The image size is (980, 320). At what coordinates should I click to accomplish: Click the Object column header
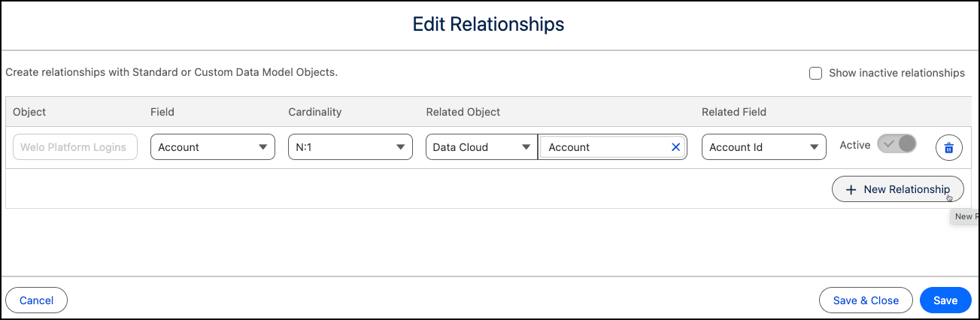(29, 112)
